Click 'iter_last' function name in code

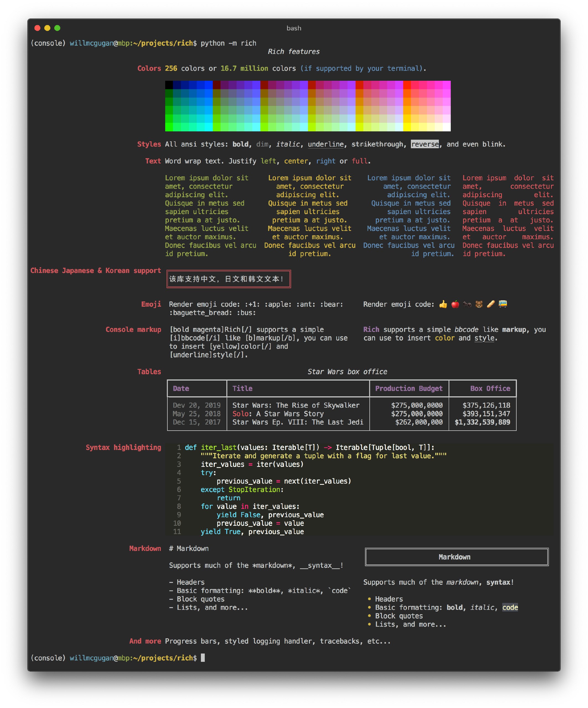pyautogui.click(x=219, y=448)
